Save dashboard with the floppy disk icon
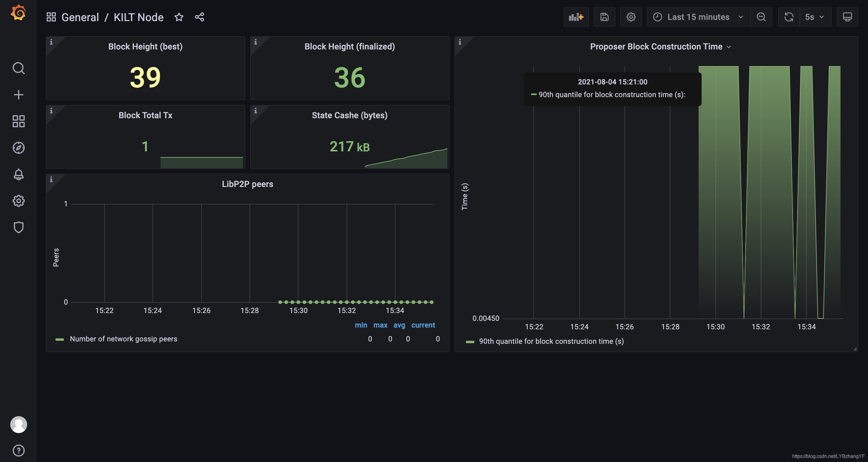Viewport: 868px width, 462px height. pos(604,17)
